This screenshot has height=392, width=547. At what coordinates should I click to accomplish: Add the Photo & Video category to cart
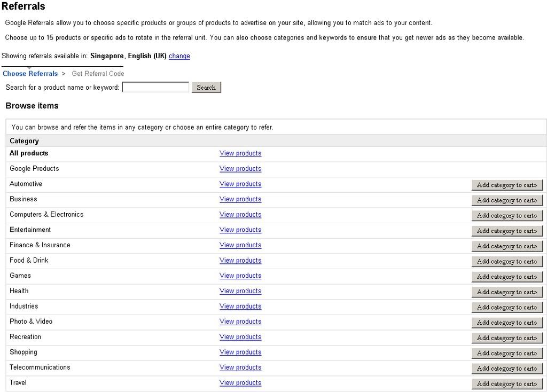coord(507,323)
